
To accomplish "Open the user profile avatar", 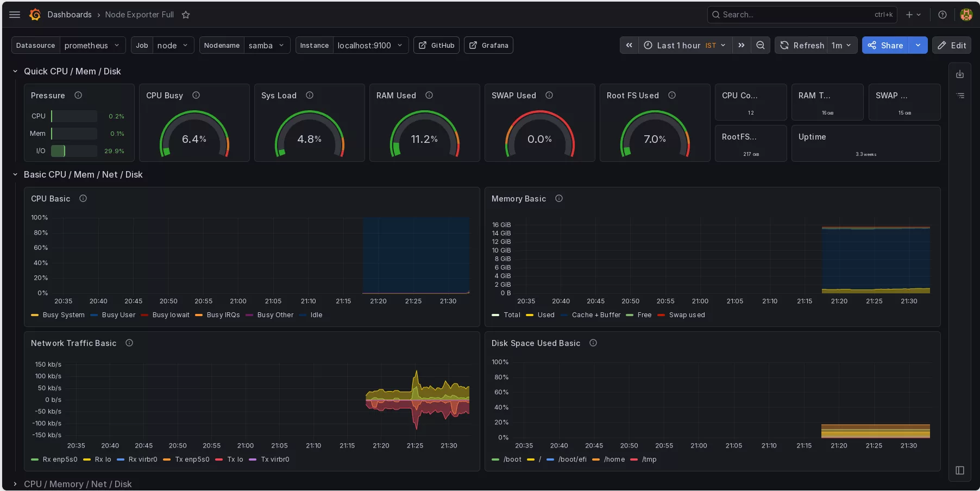I will 966,15.
